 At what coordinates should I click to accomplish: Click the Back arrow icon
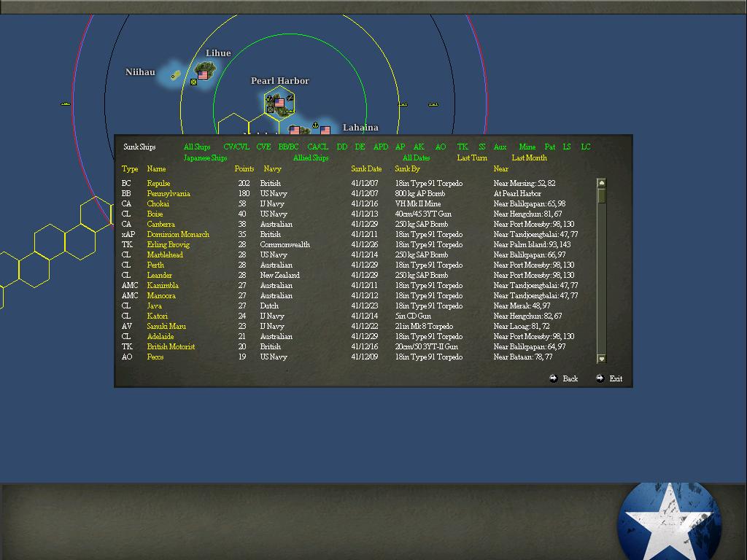pyautogui.click(x=553, y=378)
